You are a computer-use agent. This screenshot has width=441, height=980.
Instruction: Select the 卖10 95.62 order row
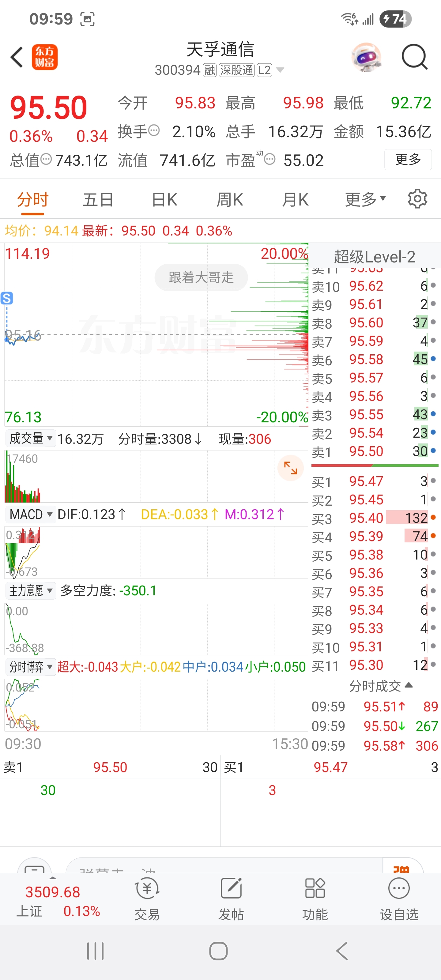[x=375, y=286]
